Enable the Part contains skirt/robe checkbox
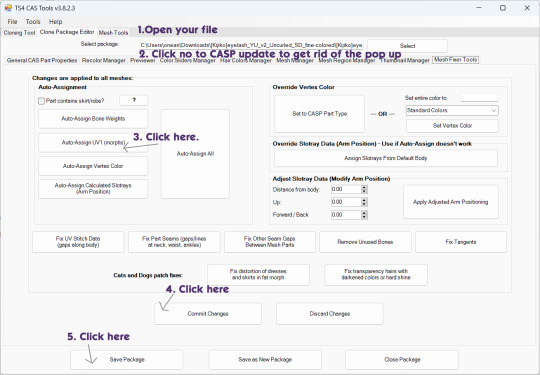 coord(41,101)
